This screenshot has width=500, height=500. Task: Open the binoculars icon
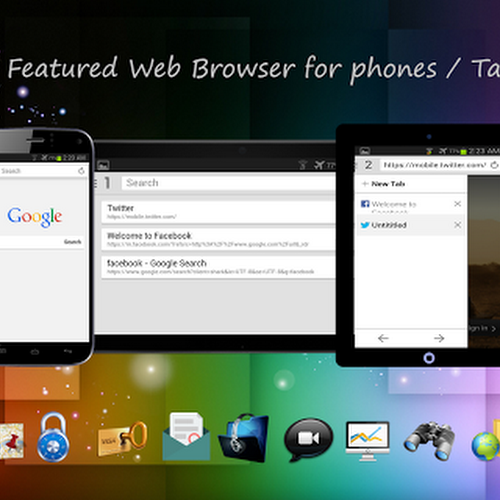(430, 440)
